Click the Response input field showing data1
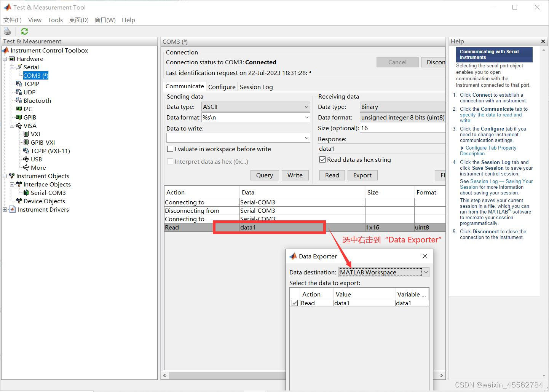Image resolution: width=549 pixels, height=392 pixels. (381, 148)
